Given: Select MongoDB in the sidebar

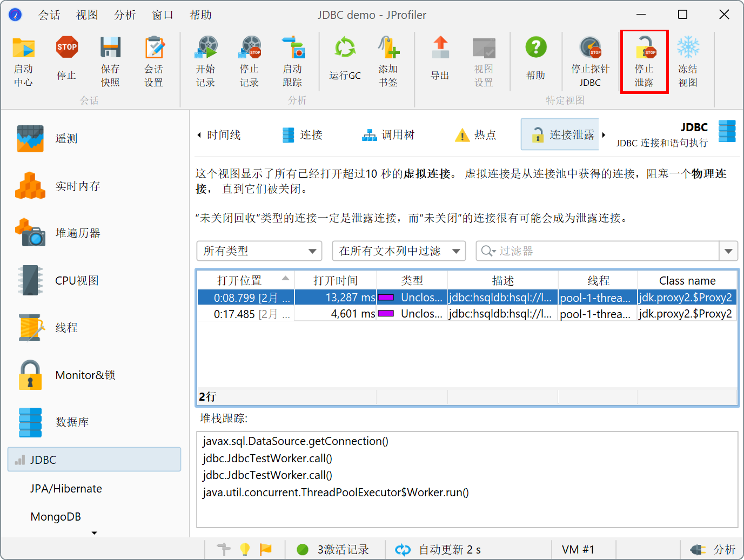Looking at the screenshot, I should pos(56,517).
